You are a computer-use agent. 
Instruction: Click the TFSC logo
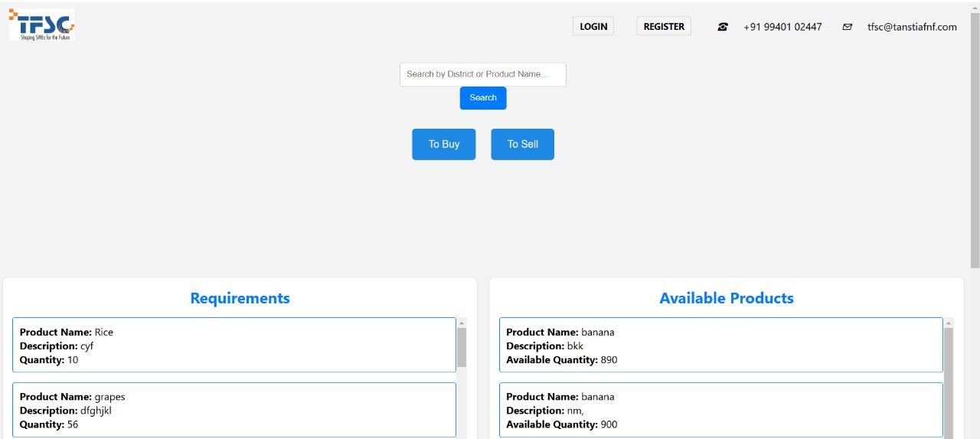42,25
